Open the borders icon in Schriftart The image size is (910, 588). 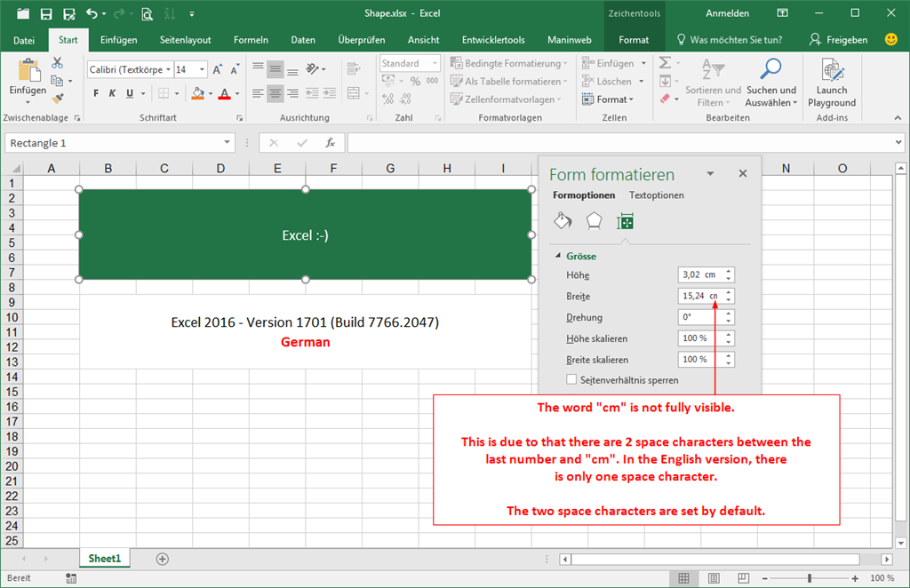click(164, 93)
